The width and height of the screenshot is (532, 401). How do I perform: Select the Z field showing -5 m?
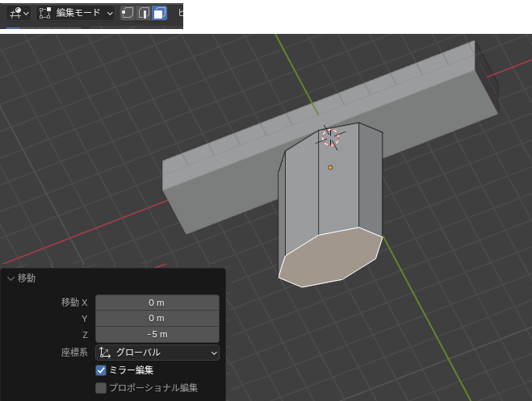pos(157,334)
